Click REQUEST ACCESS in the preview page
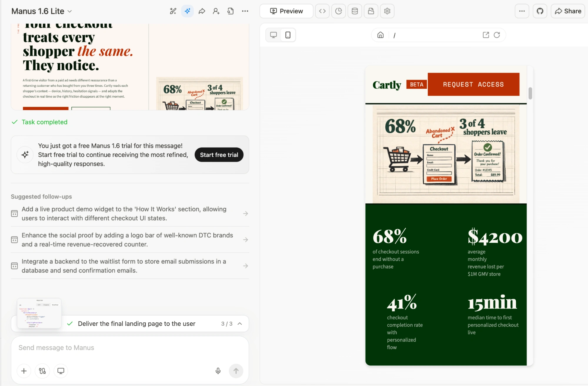 [473, 85]
